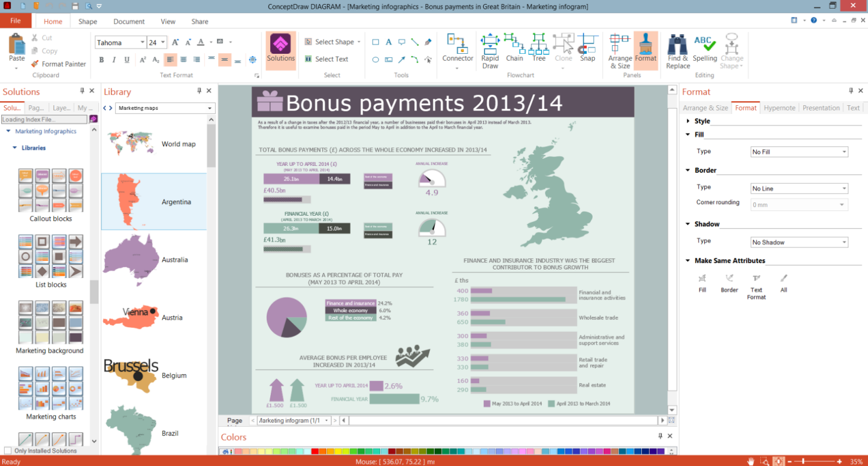
Task: Click the Rapid Draw tool
Action: (490, 50)
